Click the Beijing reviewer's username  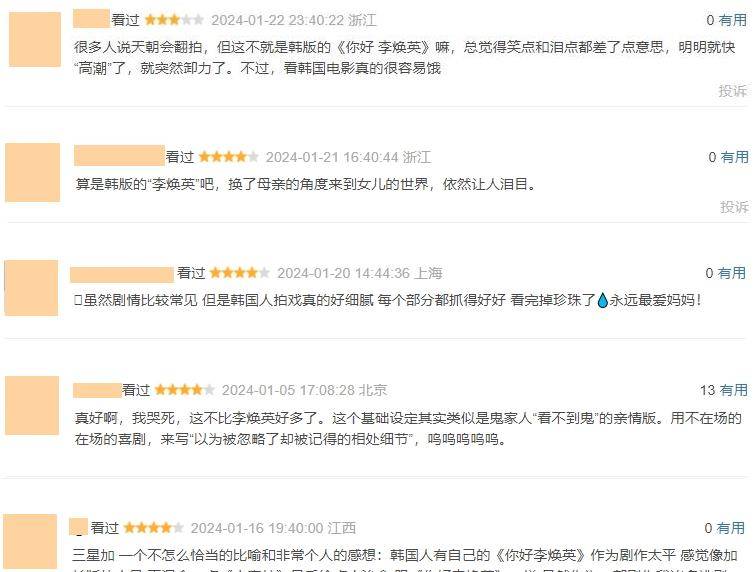pyautogui.click(x=97, y=390)
